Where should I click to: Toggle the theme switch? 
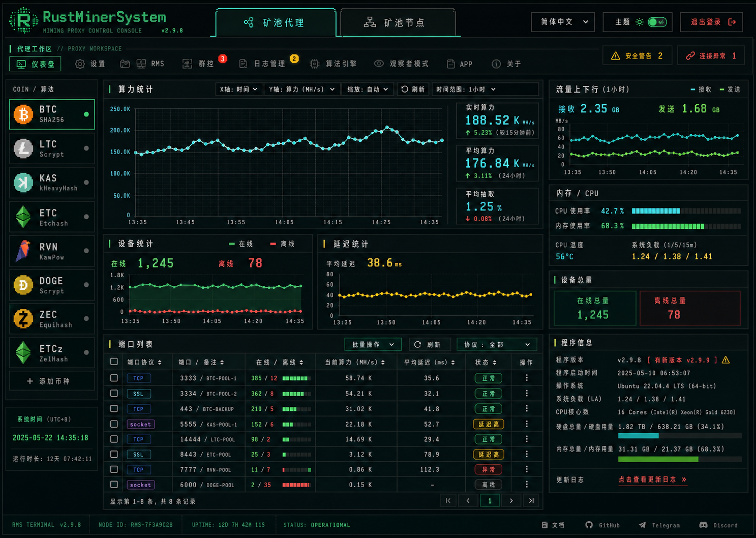coord(657,22)
